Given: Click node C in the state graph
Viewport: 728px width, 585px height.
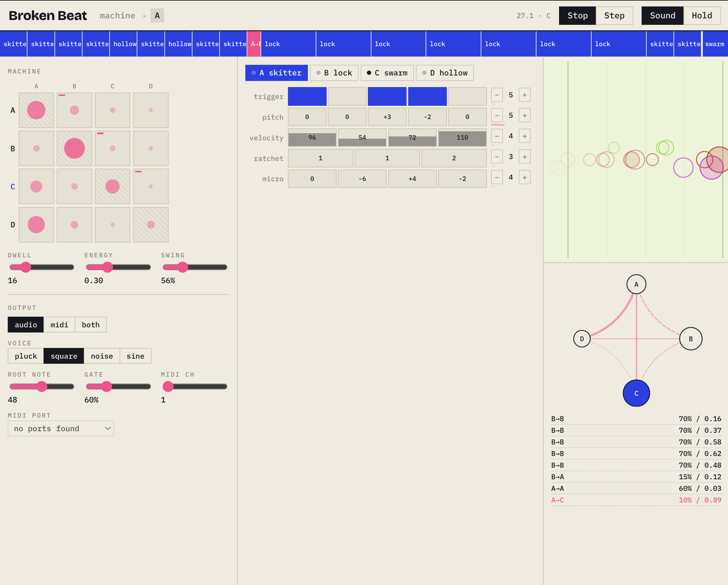Looking at the screenshot, I should click(x=636, y=393).
